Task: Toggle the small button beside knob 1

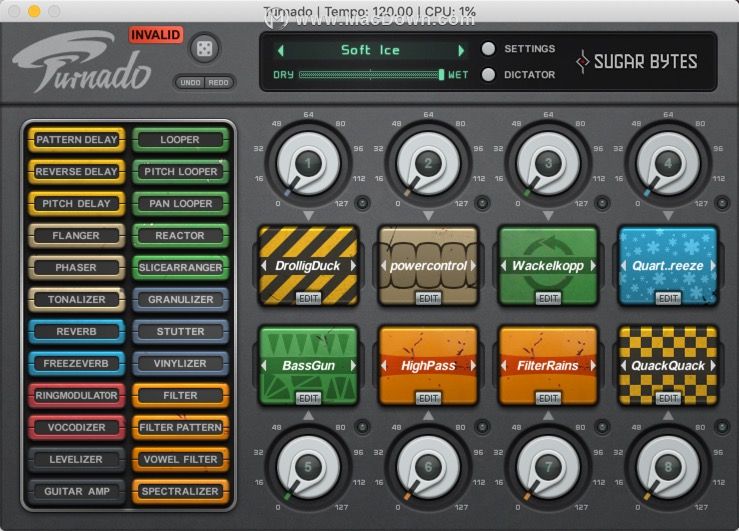Action: tap(362, 203)
